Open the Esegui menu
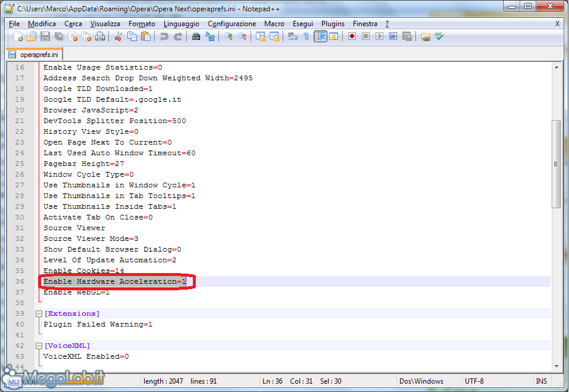569x392 pixels. pyautogui.click(x=303, y=24)
